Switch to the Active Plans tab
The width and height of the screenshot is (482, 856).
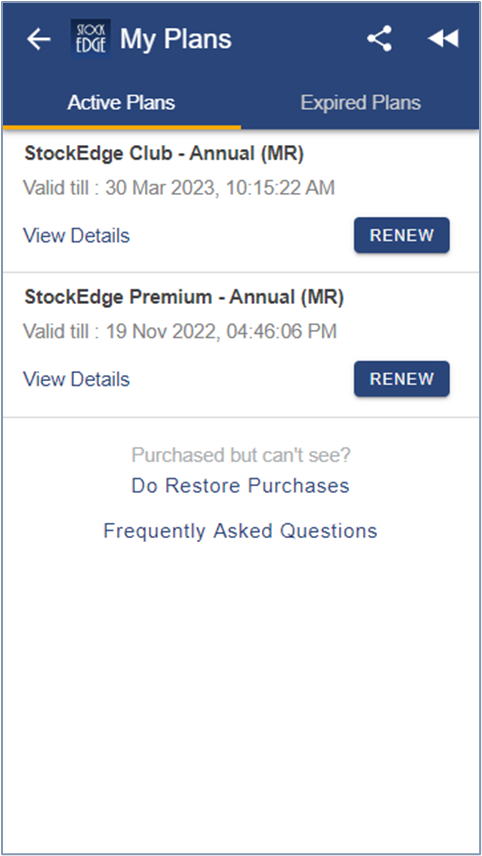(121, 103)
